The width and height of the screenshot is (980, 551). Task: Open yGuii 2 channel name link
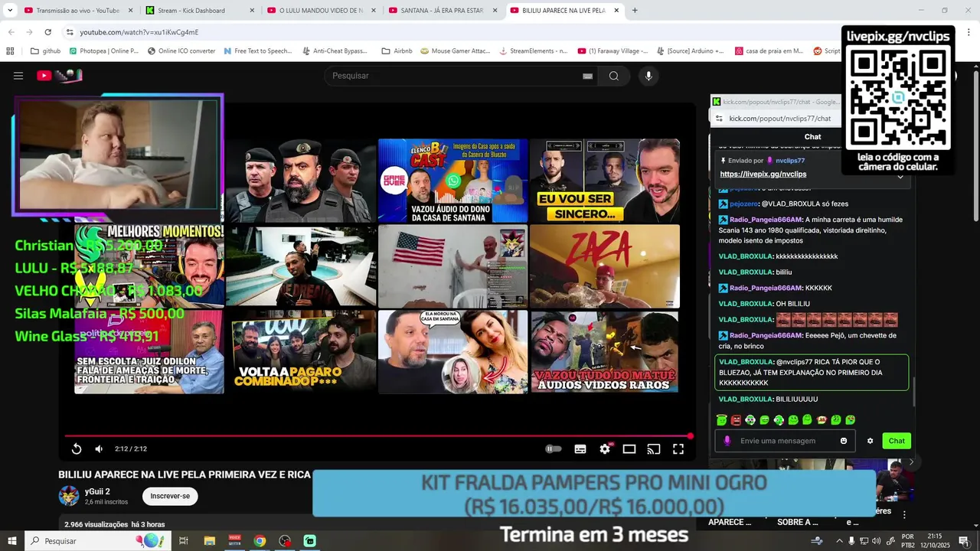click(97, 491)
